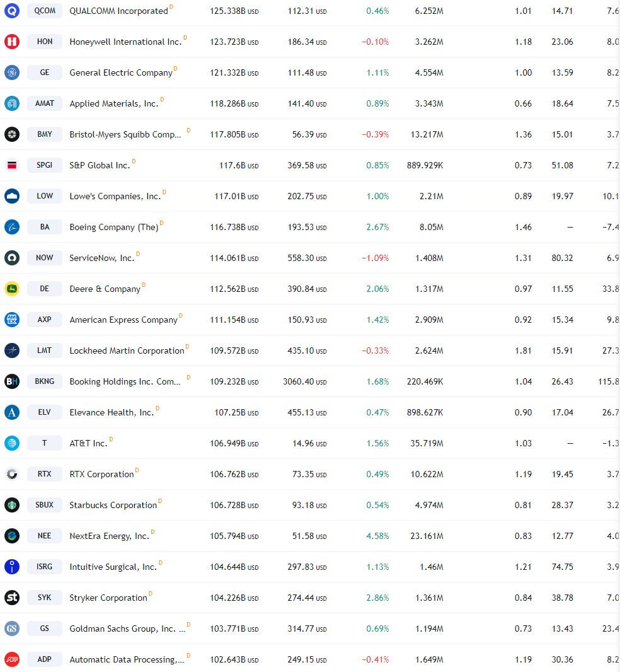620x672 pixels.
Task: Open General Electric Company link
Action: pyautogui.click(x=121, y=73)
